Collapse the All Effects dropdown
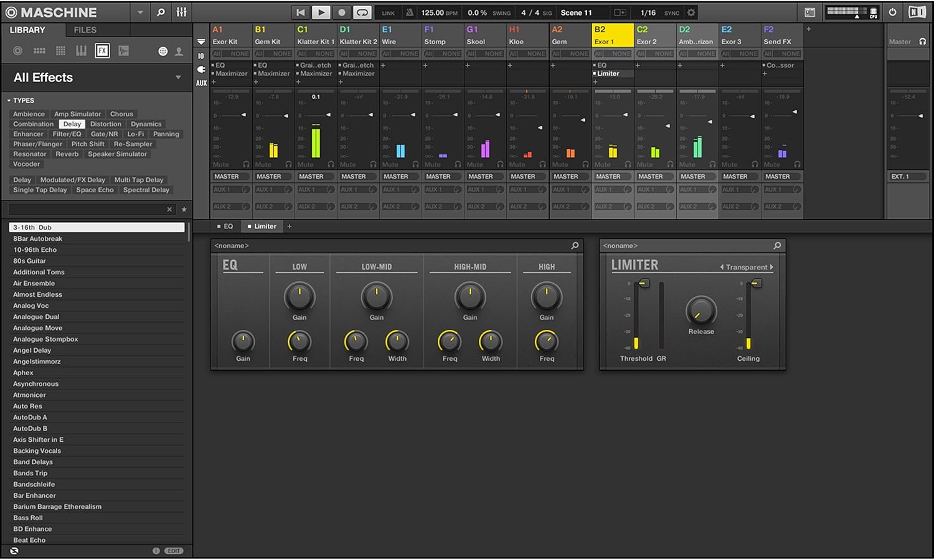This screenshot has height=560, width=934. (x=179, y=77)
